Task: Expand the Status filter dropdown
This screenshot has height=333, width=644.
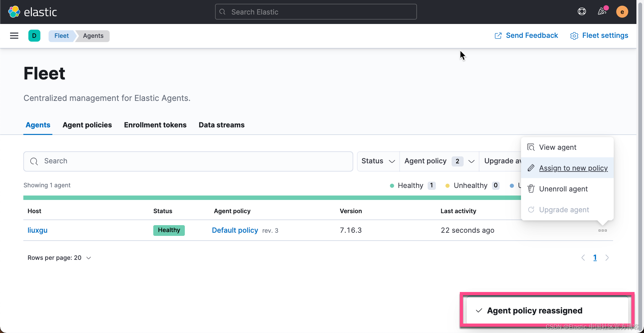Action: click(x=378, y=161)
